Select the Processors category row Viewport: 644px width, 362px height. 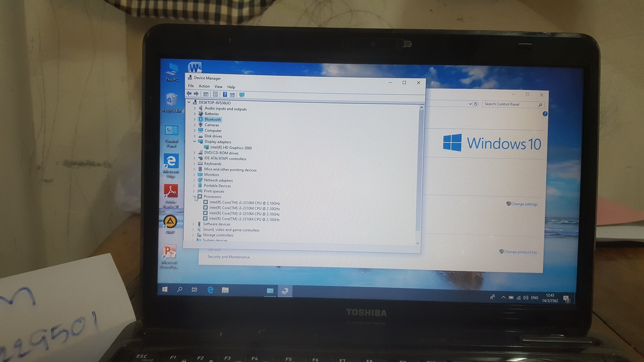(x=209, y=197)
